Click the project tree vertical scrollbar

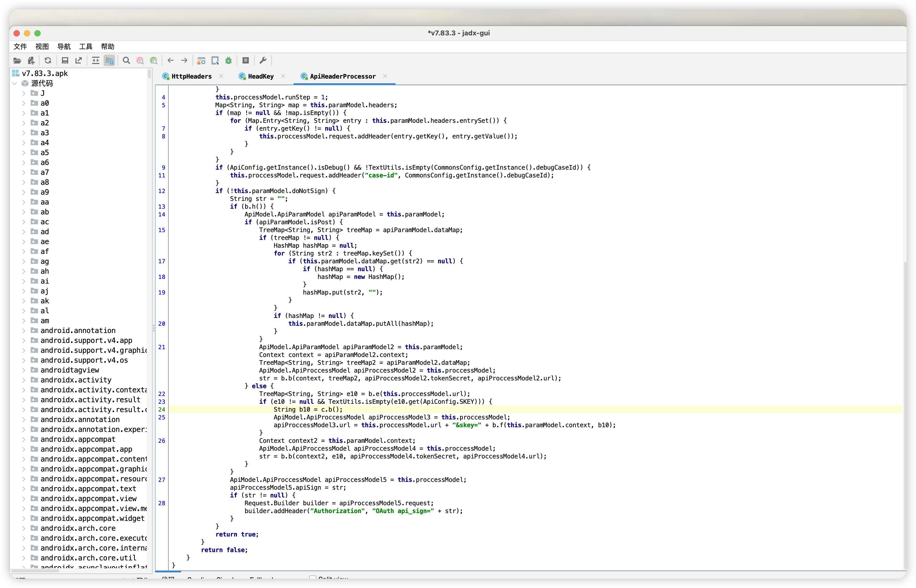click(x=149, y=74)
